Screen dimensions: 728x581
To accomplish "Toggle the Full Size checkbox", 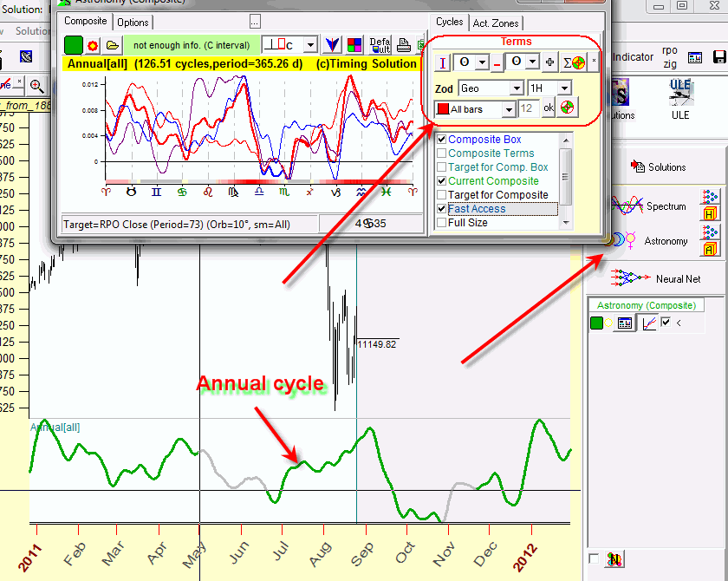I will 442,223.
